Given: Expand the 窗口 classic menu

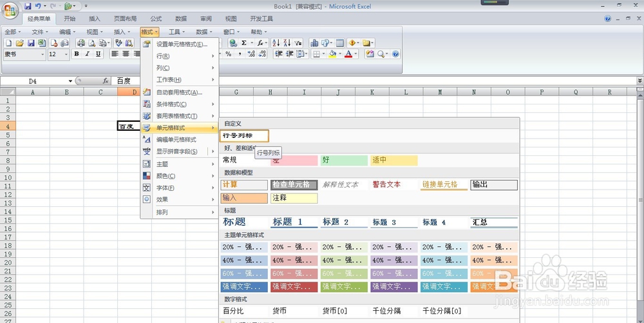Looking at the screenshot, I should coord(231,32).
